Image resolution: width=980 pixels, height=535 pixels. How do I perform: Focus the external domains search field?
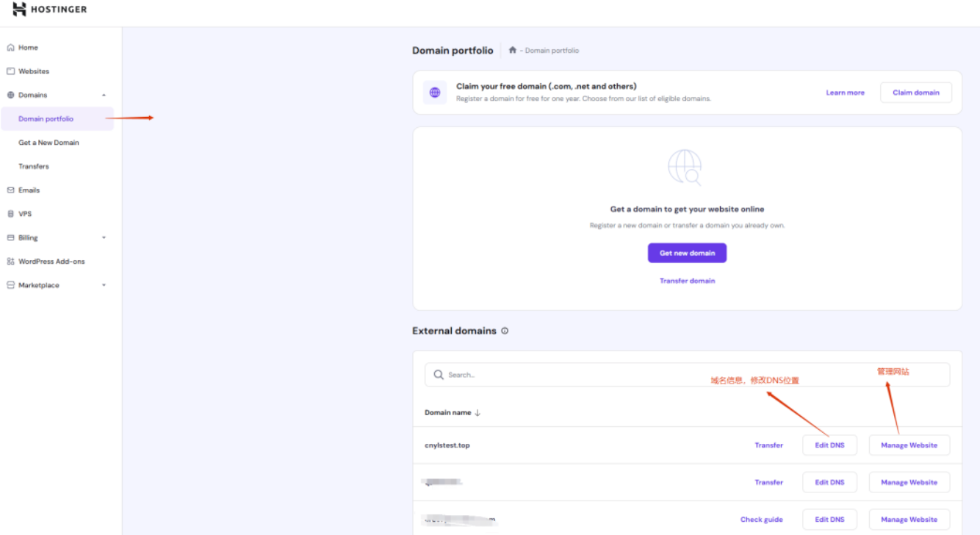(687, 375)
